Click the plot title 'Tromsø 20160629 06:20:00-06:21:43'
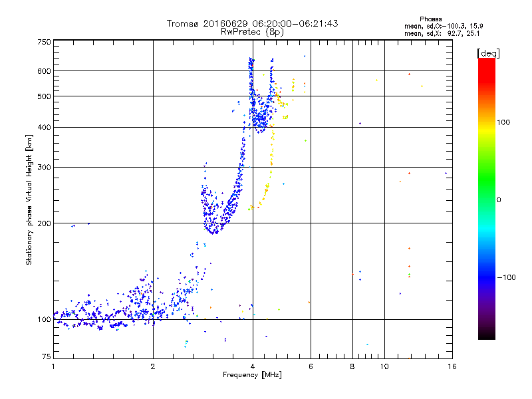The width and height of the screenshot is (532, 399). tap(252, 23)
